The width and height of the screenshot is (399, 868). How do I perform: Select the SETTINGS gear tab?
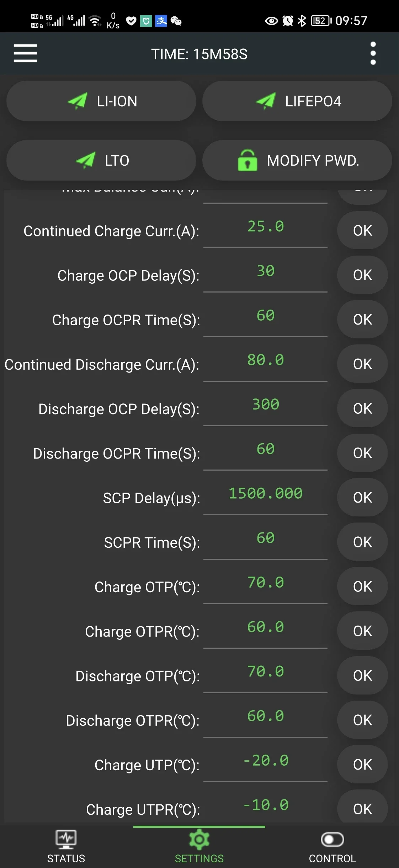[x=199, y=846]
